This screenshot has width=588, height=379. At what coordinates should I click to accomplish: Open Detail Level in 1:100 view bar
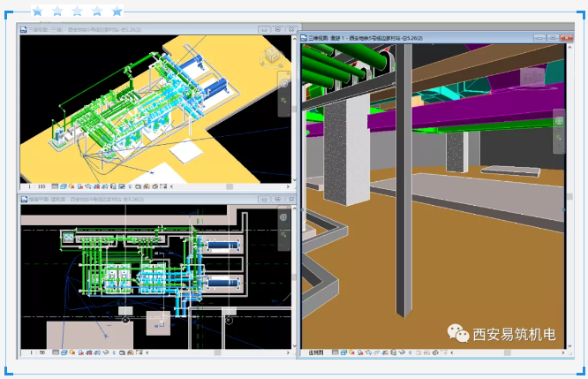[55, 186]
